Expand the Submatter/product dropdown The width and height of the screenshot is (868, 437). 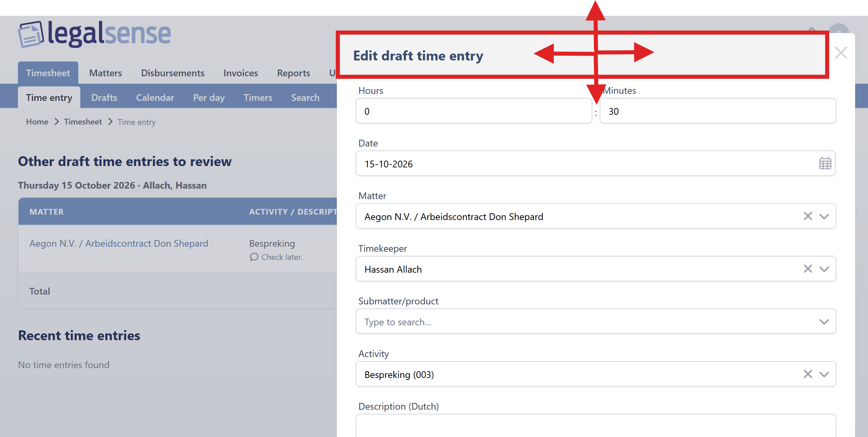(x=824, y=322)
